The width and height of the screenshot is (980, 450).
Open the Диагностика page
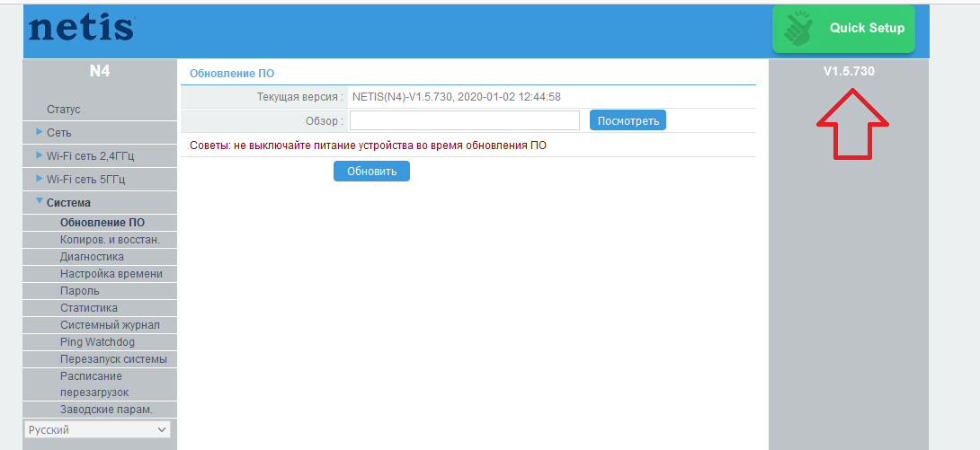(92, 257)
